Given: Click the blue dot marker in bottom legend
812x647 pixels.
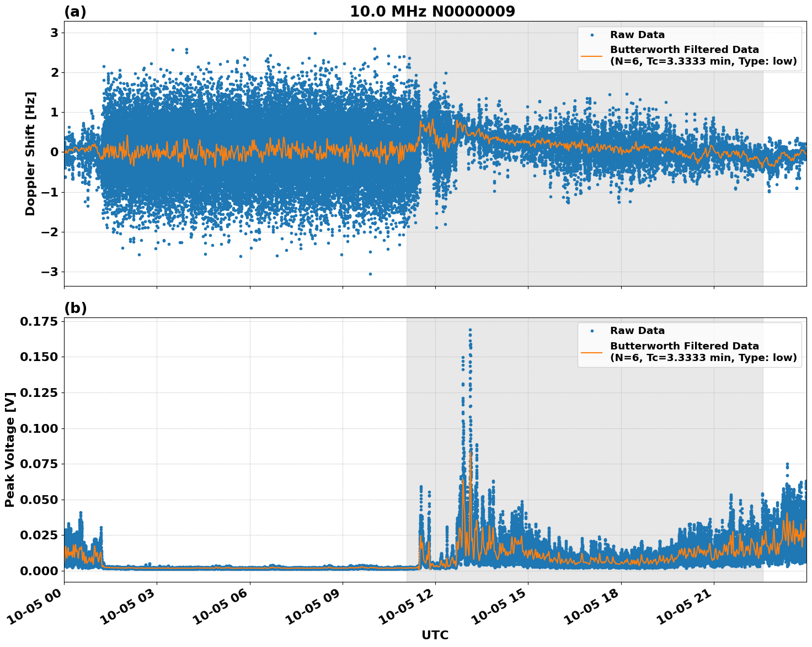Looking at the screenshot, I should 592,331.
